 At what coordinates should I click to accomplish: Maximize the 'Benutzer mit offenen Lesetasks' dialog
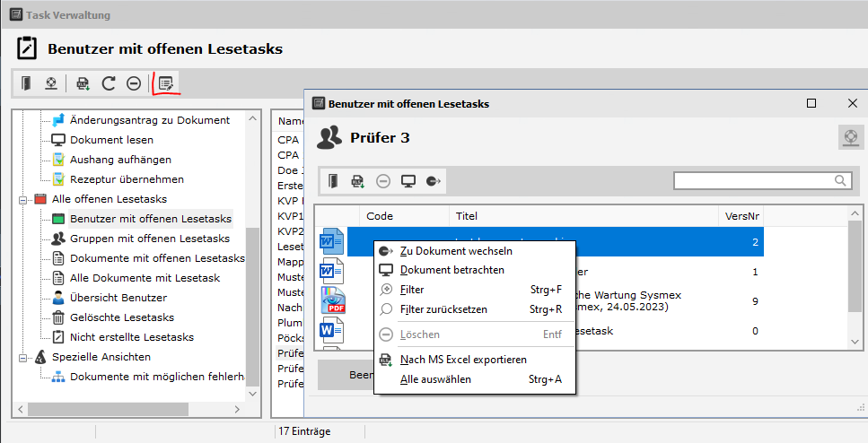coord(811,104)
